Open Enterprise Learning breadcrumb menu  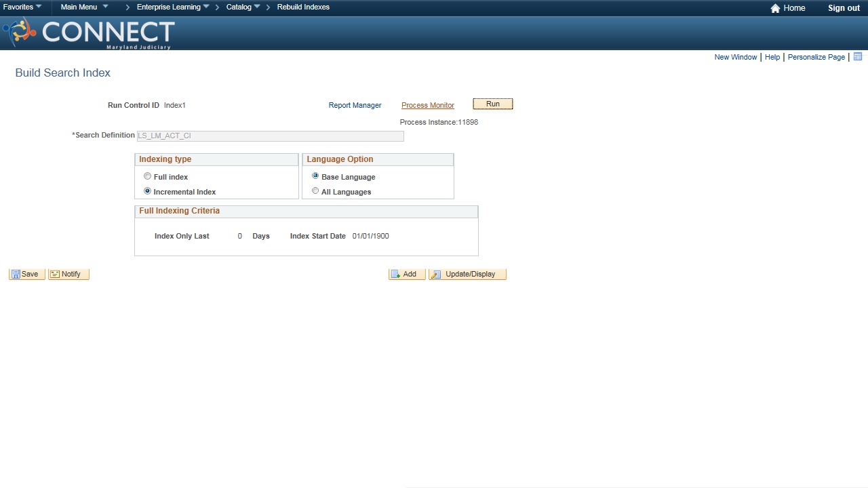point(173,7)
